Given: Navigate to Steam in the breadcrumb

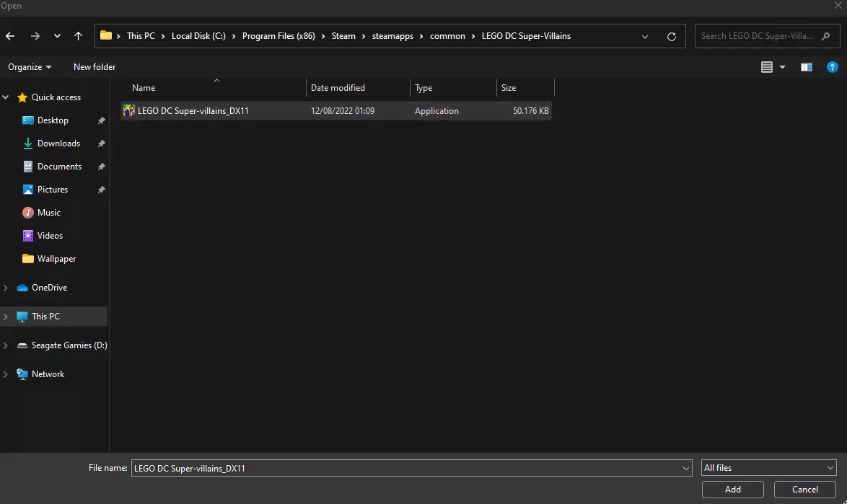Looking at the screenshot, I should (343, 36).
